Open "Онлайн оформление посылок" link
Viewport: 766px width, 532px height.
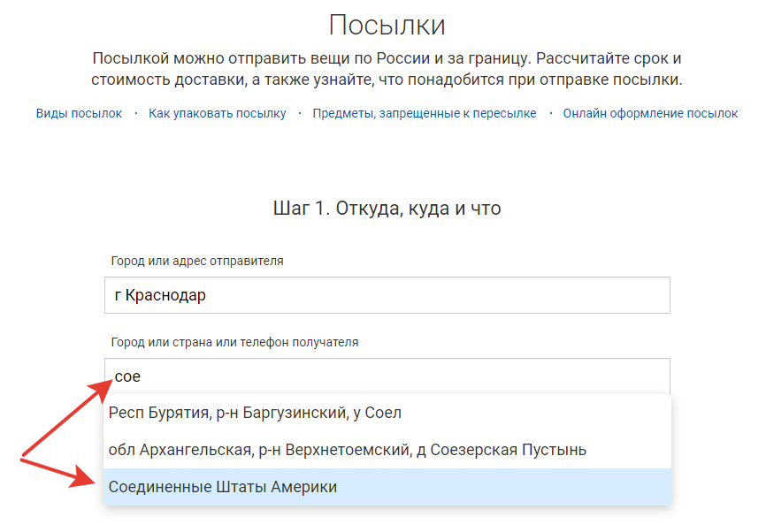click(650, 113)
